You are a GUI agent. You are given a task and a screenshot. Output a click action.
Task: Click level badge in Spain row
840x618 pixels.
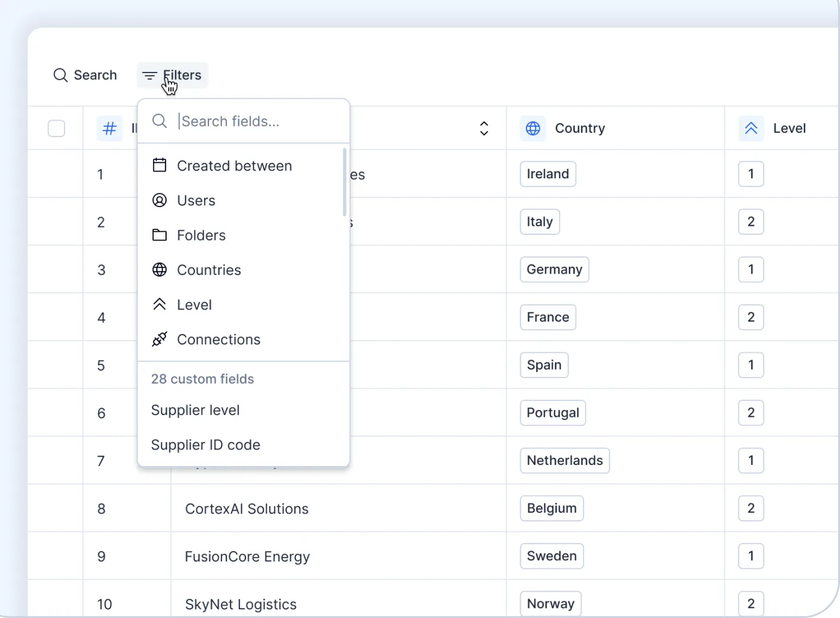coord(751,365)
